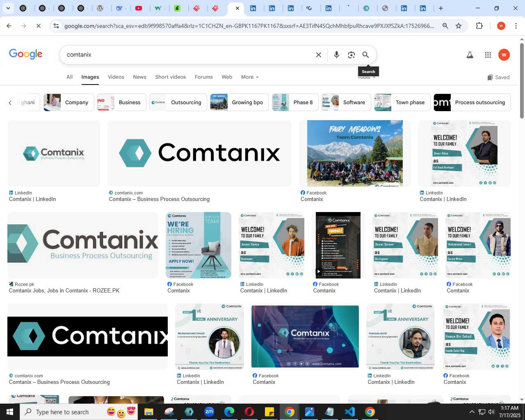Select the Short videos tab
Viewport: 525px width, 420px height.
[170, 77]
